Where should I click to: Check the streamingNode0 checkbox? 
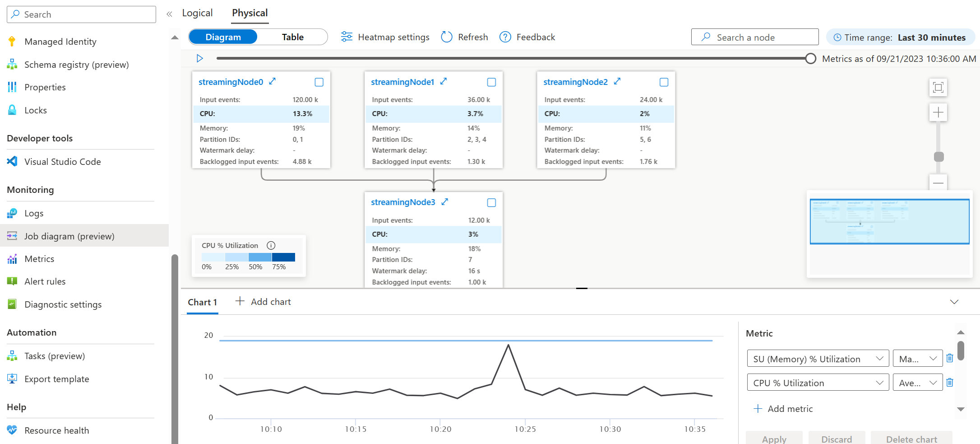click(319, 82)
